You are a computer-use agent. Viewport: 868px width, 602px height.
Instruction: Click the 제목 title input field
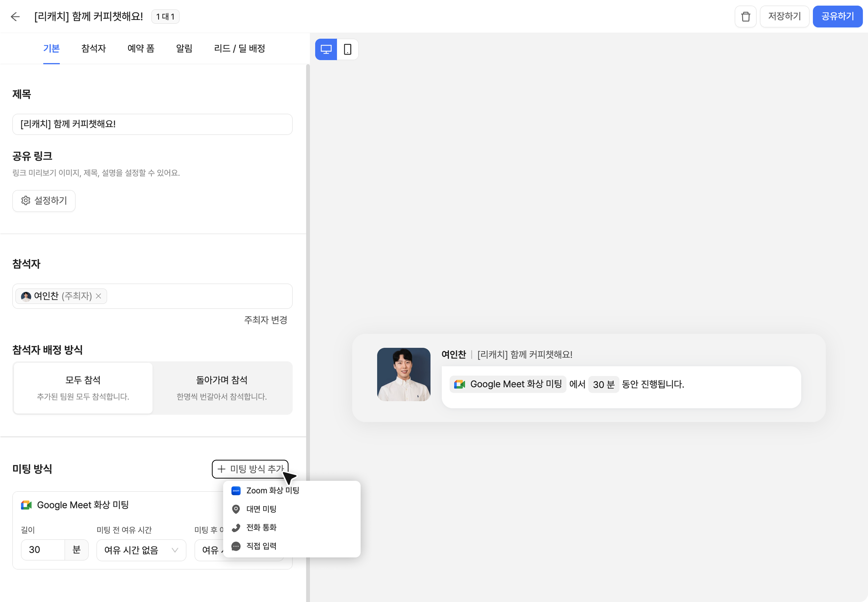tap(153, 124)
